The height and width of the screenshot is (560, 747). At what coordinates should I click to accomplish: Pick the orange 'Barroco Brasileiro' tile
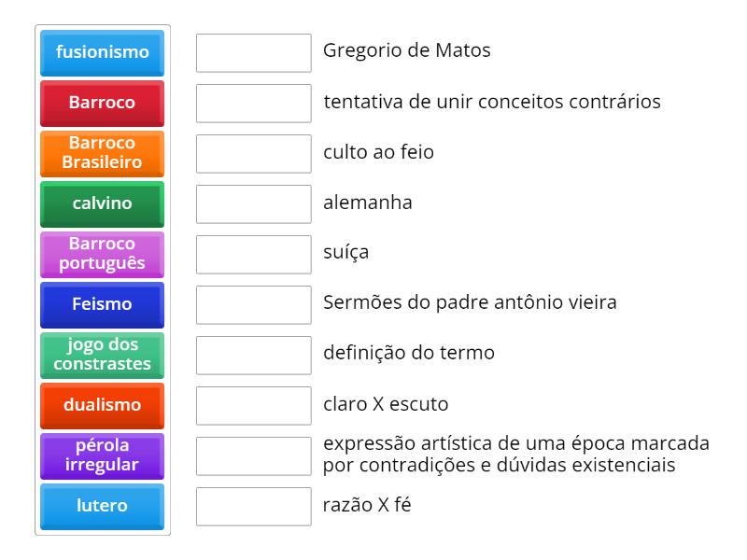(x=102, y=153)
